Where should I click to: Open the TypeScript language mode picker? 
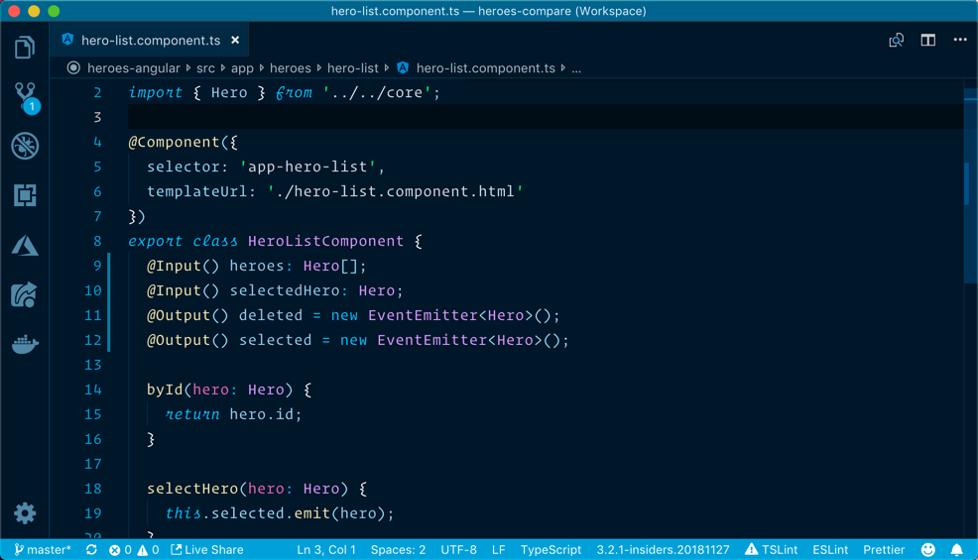pos(550,549)
